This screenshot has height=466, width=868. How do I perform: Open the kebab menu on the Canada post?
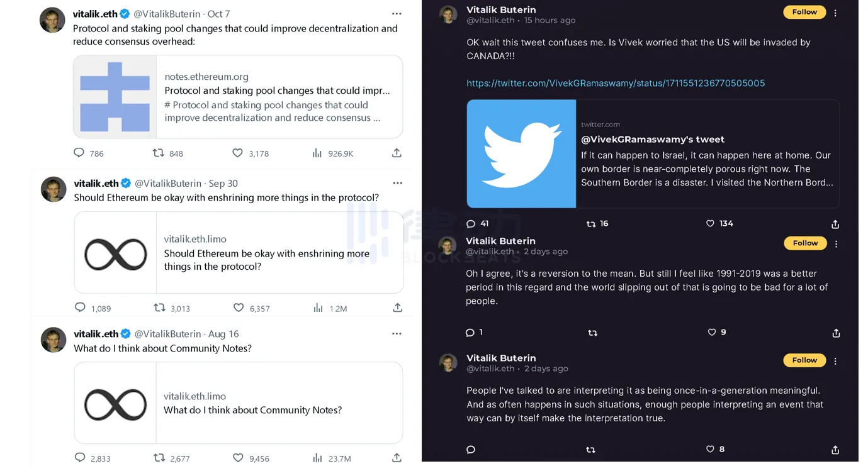[835, 13]
